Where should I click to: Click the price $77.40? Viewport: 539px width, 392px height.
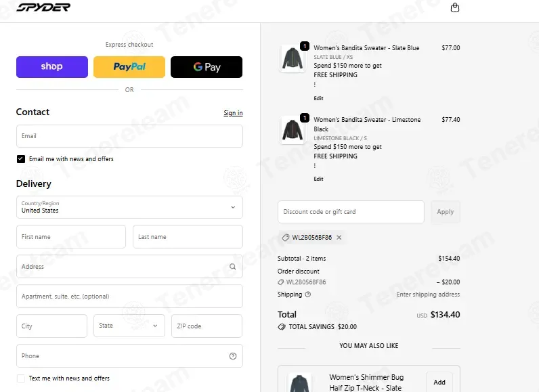coord(451,120)
